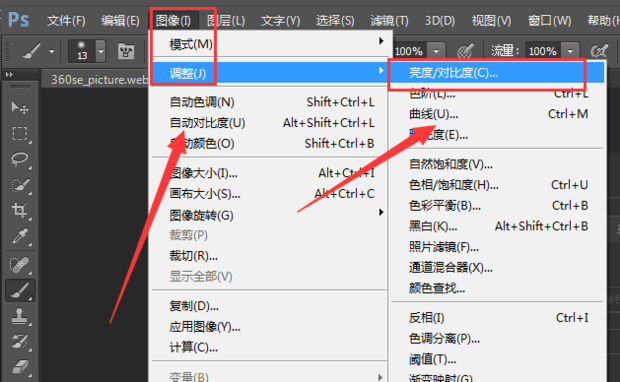This screenshot has height=382, width=620.
Task: Choose 照片滤镜(F)... adjustment
Action: [497, 247]
